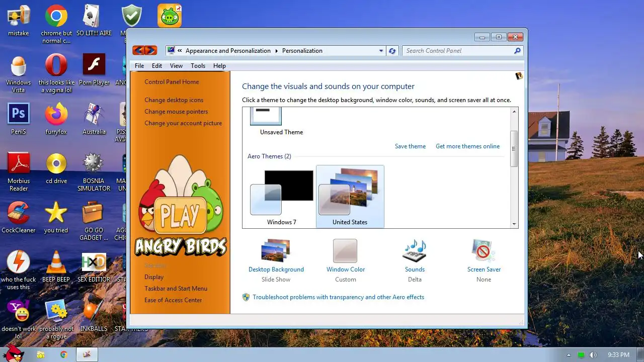Go to Control Panel Home

click(172, 82)
